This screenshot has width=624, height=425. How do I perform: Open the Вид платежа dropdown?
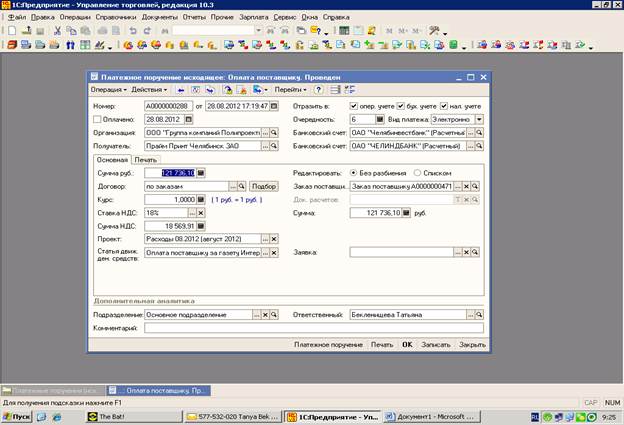(x=480, y=119)
